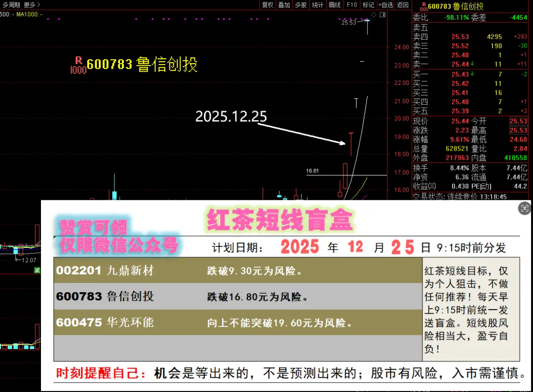Select the 卖二 row priced 25.48

pos(470,55)
